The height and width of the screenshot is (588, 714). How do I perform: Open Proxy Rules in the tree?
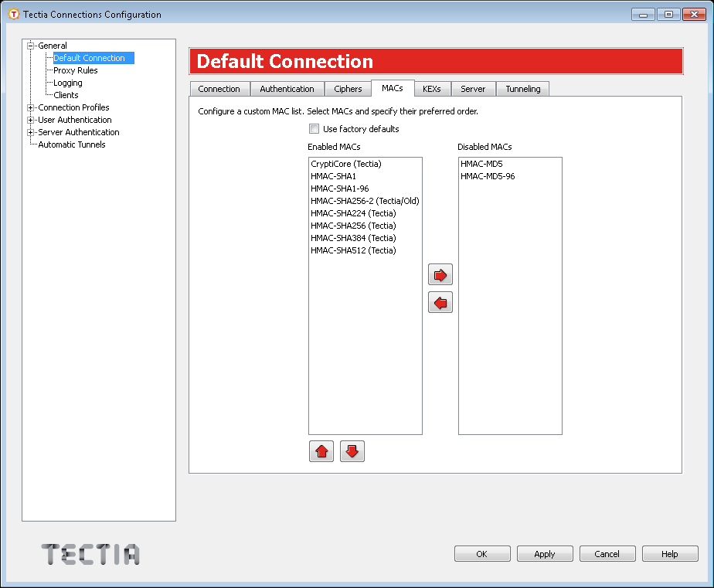[x=76, y=70]
